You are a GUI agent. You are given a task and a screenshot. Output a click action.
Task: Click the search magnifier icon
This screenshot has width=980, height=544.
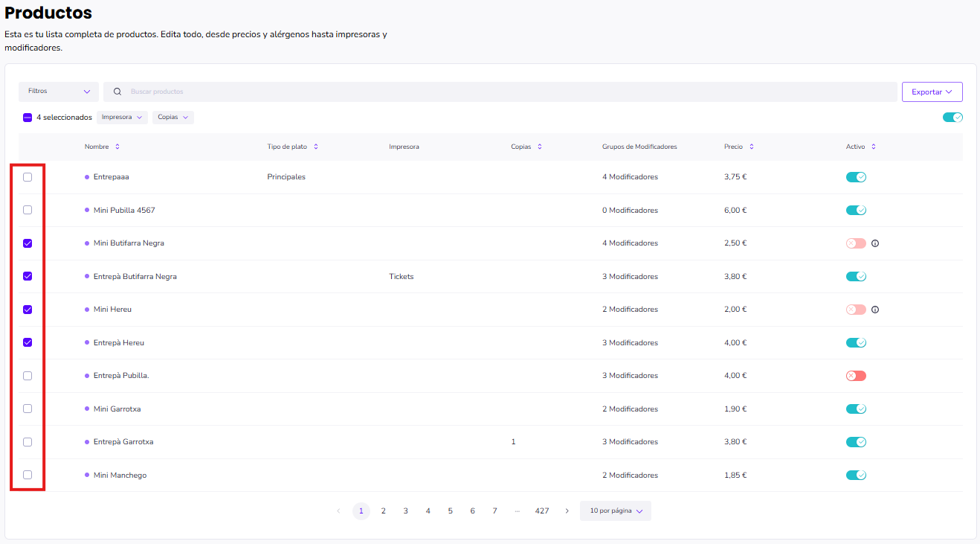pyautogui.click(x=117, y=92)
